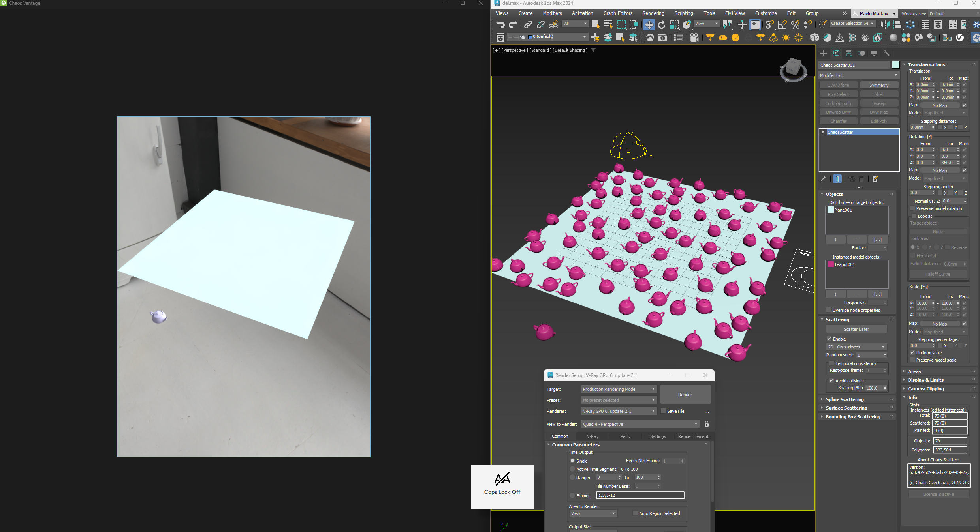Open the View to Render dropdown
Viewport: 980px width, 532px height.
(640, 424)
